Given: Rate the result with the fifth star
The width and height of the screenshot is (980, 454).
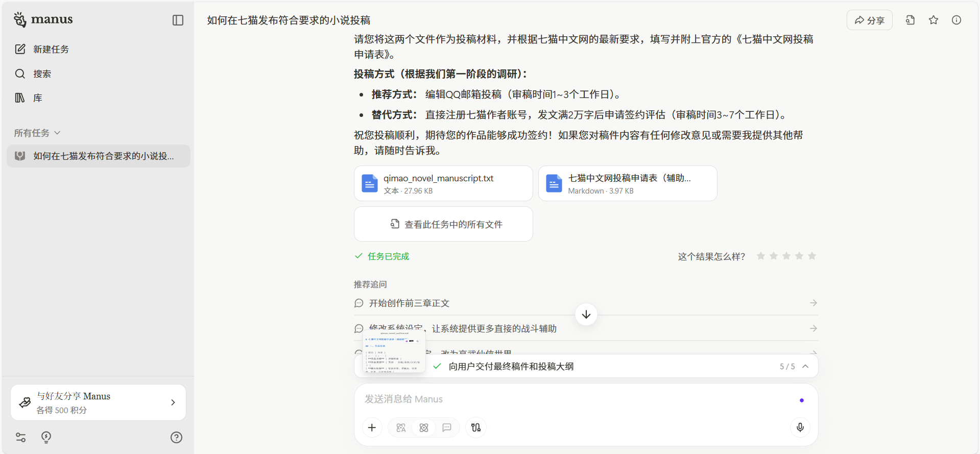Looking at the screenshot, I should click(812, 256).
